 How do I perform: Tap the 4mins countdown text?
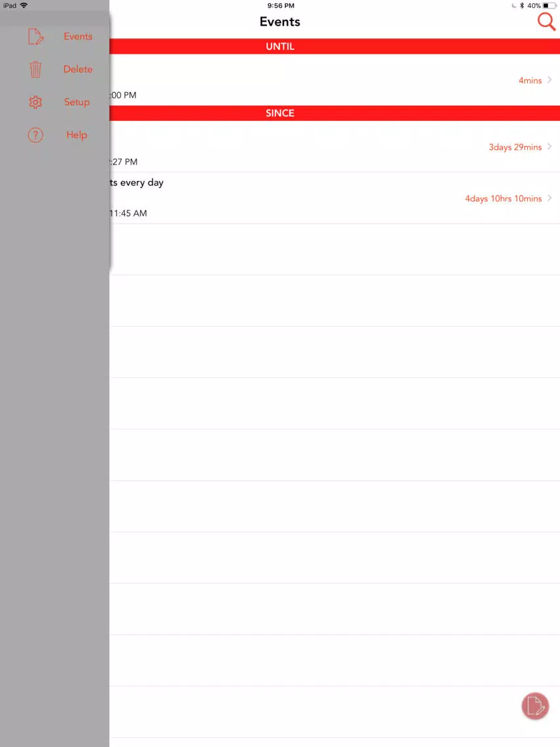(530, 80)
